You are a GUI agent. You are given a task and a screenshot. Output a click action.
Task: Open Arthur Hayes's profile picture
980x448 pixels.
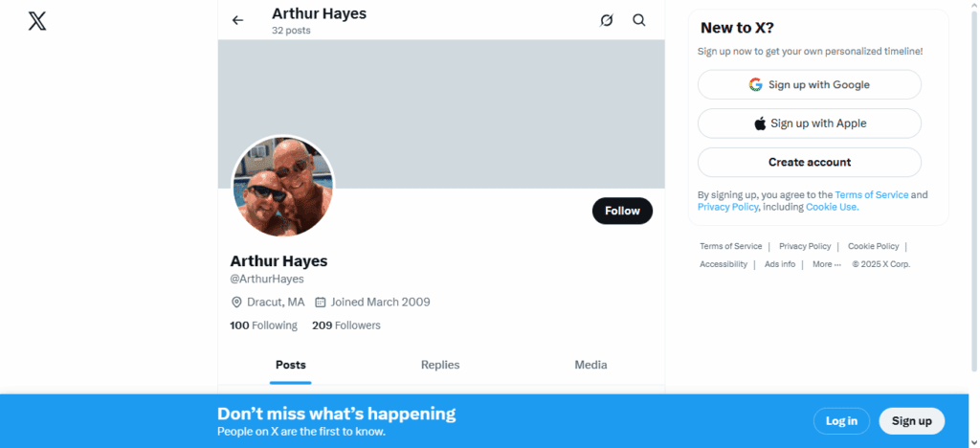pyautogui.click(x=282, y=186)
